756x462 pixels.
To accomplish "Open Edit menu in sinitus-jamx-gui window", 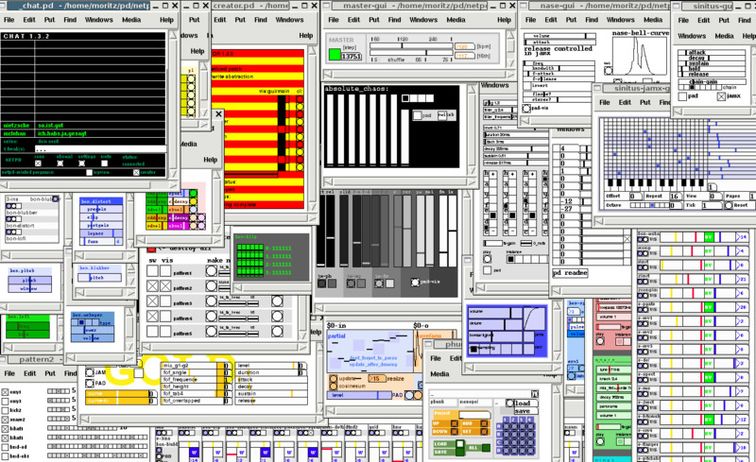I will pos(625,102).
